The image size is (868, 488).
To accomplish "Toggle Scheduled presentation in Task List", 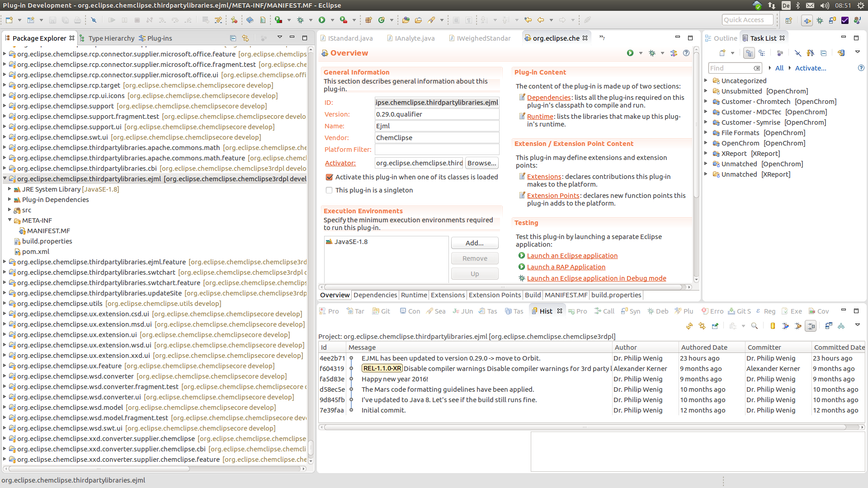I will 762,53.
